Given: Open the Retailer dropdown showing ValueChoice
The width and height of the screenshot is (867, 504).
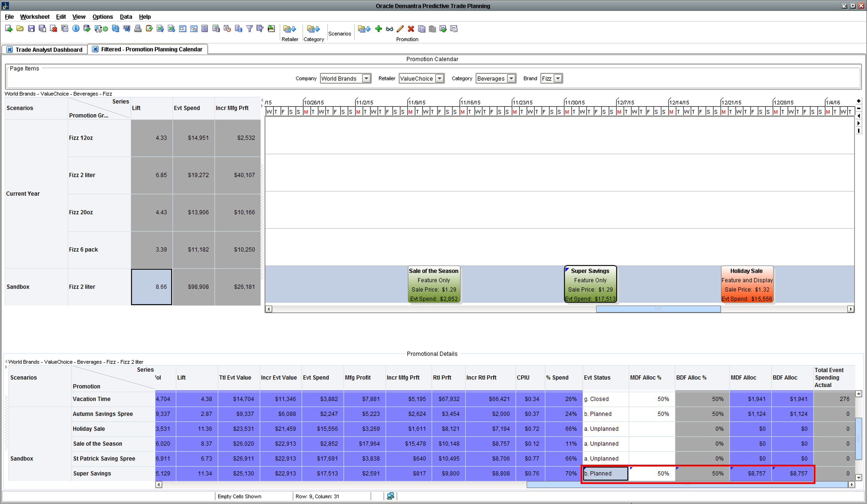Looking at the screenshot, I should [439, 78].
